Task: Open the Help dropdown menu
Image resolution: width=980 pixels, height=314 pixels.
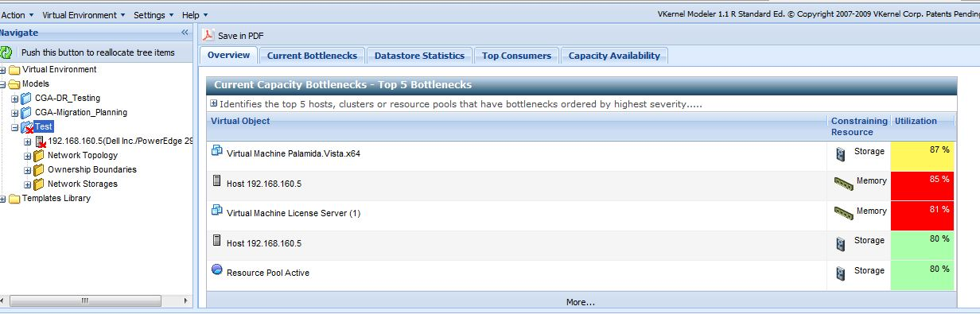Action: 194,15
